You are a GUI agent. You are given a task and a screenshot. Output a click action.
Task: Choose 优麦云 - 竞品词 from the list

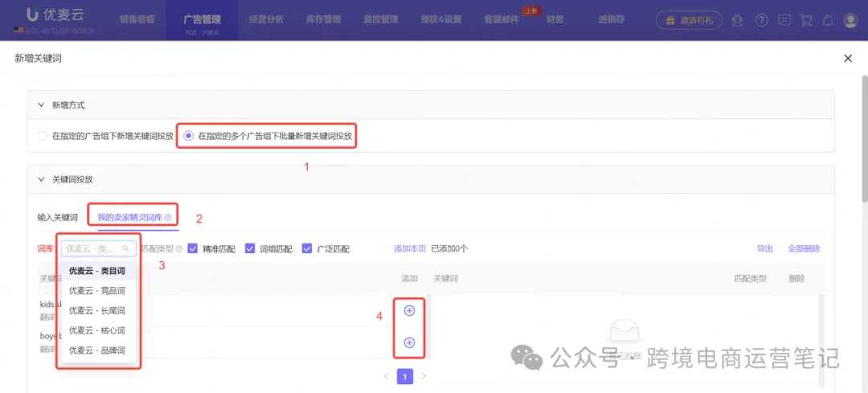coord(97,291)
